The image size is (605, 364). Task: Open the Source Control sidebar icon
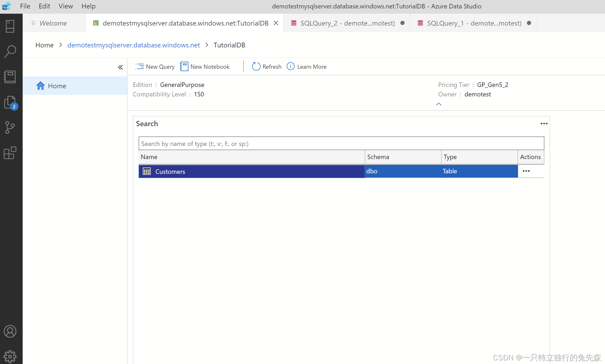tap(10, 128)
